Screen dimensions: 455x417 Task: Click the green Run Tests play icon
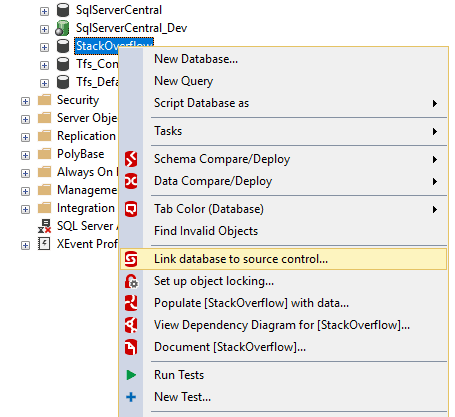(x=131, y=375)
